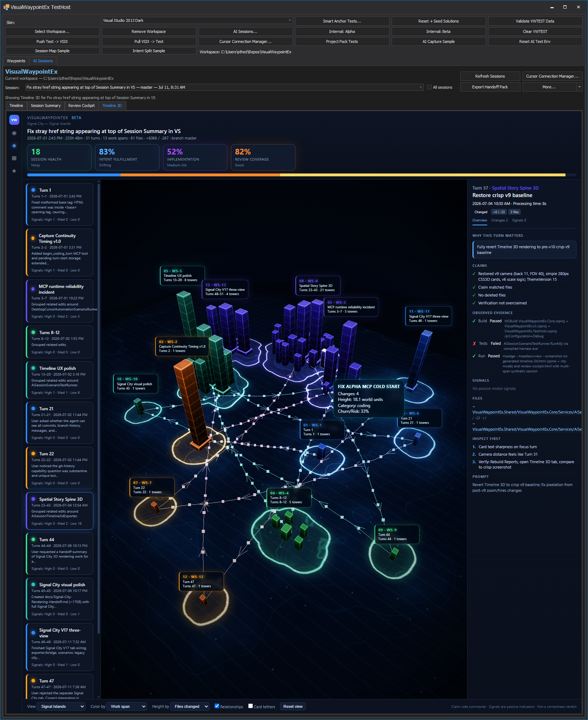Click the yellow segment of the progress bar

pos(422,175)
